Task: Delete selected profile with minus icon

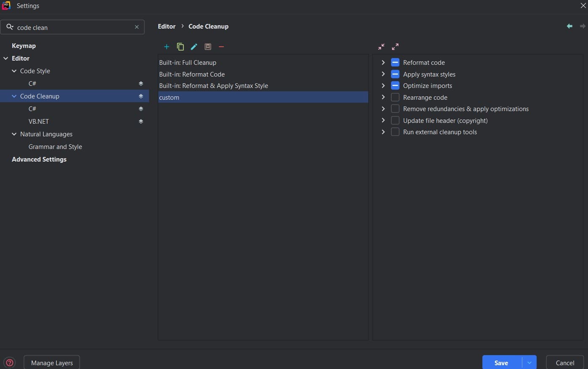Action: (221, 47)
